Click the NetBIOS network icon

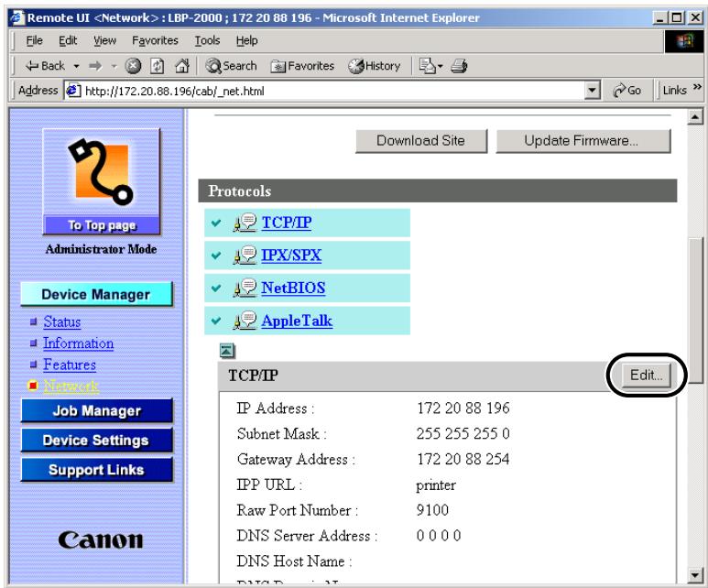245,288
